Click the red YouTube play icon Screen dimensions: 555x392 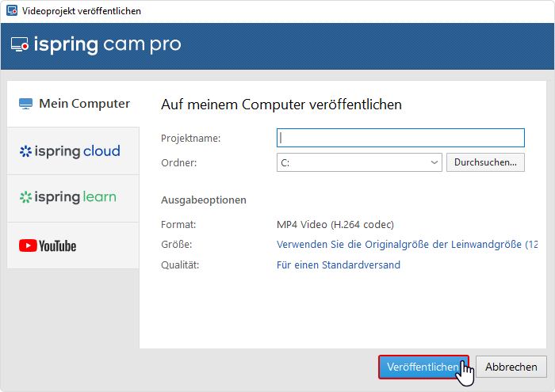(28, 245)
